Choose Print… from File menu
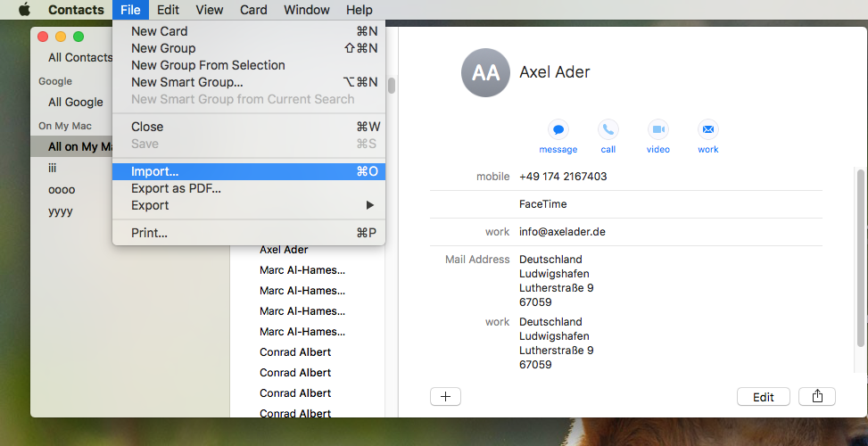The height and width of the screenshot is (446, 868). 249,233
